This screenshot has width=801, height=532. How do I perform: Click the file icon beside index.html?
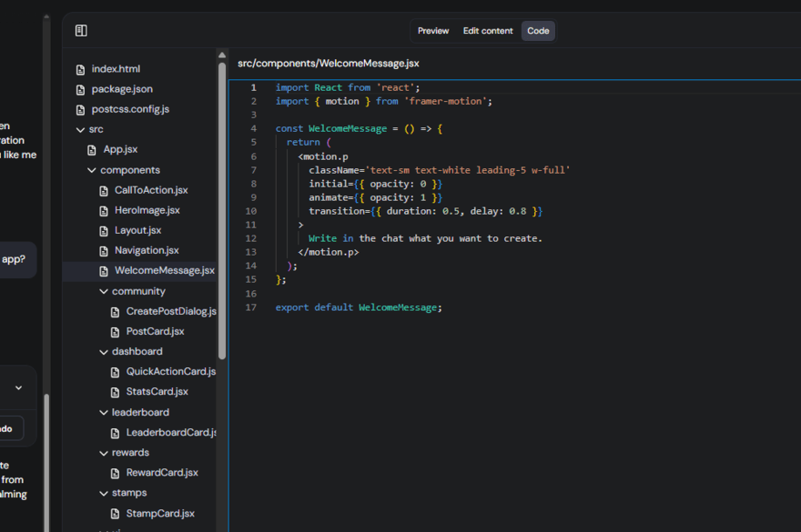click(x=82, y=68)
